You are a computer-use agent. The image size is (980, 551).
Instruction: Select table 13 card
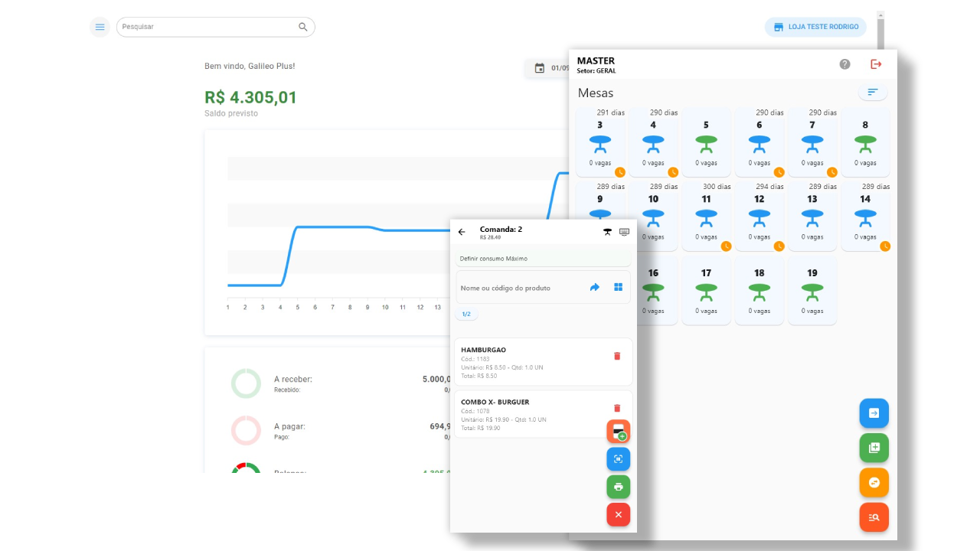(812, 216)
